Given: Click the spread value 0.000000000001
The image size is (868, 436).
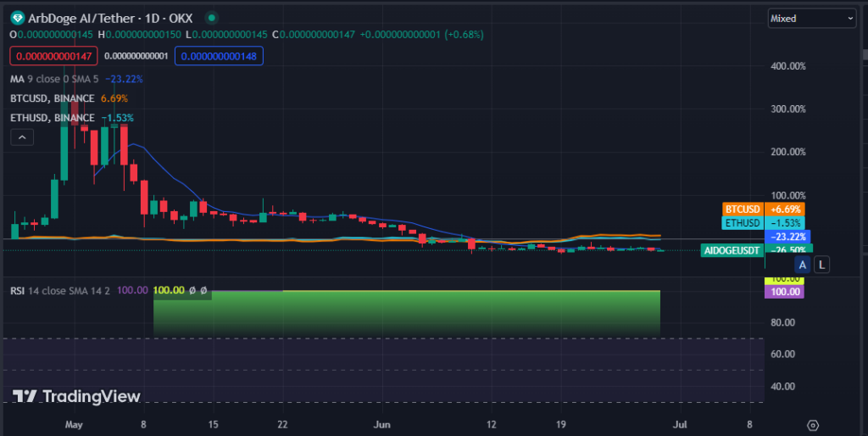Looking at the screenshot, I should coord(136,56).
